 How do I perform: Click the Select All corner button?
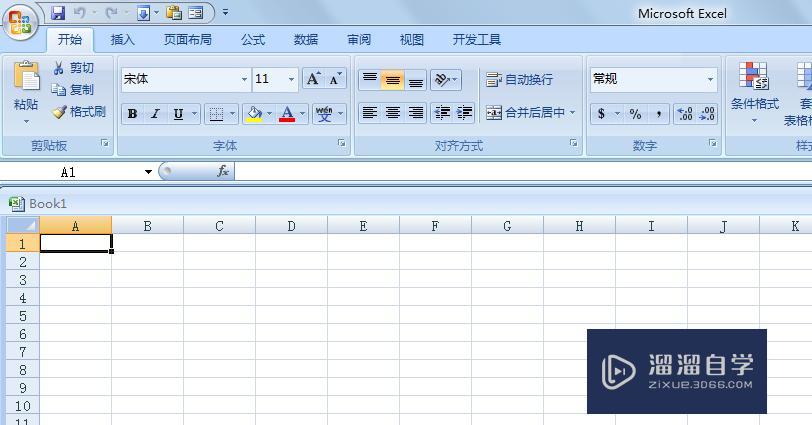tap(23, 226)
